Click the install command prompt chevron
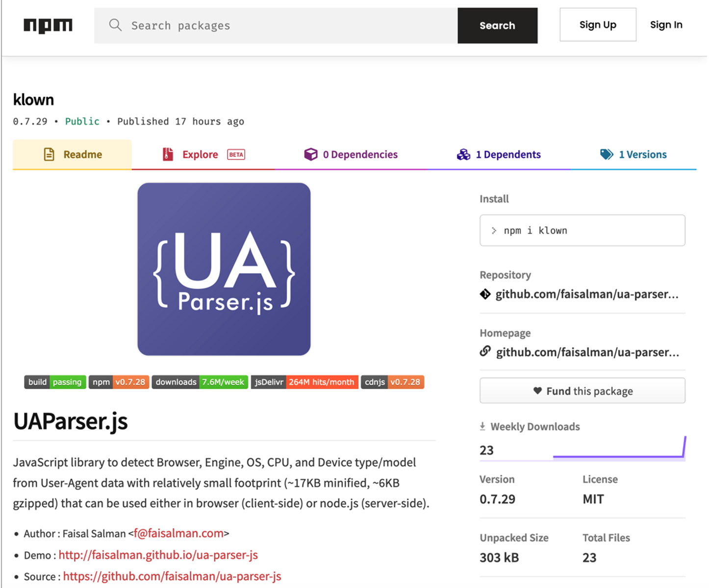 [x=494, y=230]
